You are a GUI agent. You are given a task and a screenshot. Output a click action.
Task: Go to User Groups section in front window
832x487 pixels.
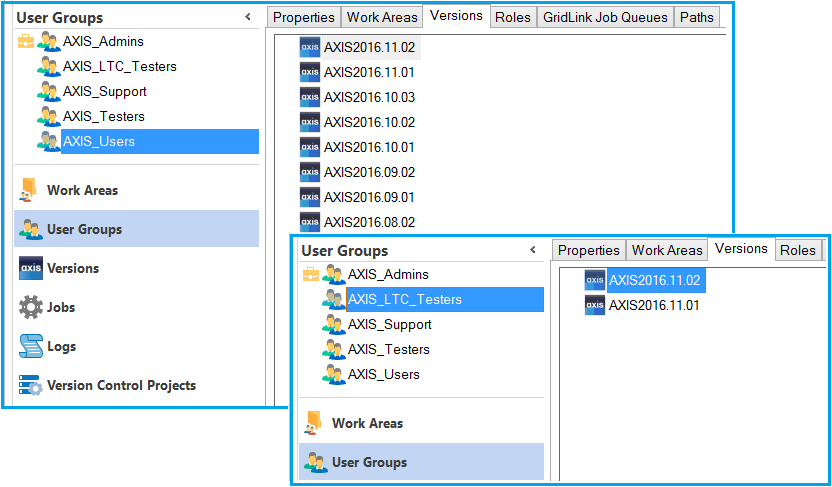421,462
